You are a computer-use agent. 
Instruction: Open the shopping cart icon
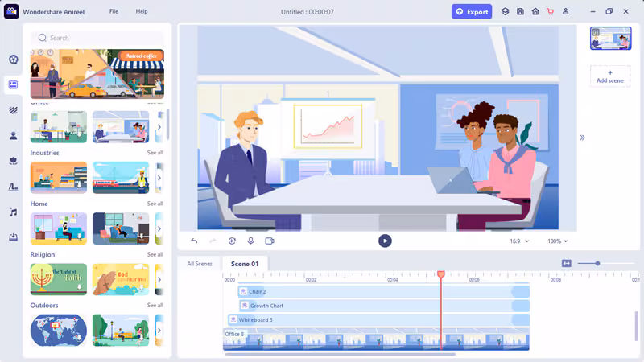click(x=551, y=11)
